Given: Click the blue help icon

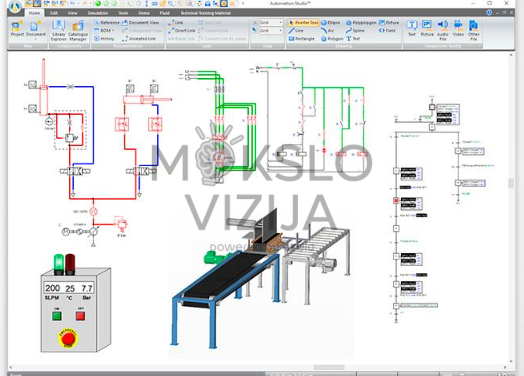Looking at the screenshot, I should coord(489,12).
